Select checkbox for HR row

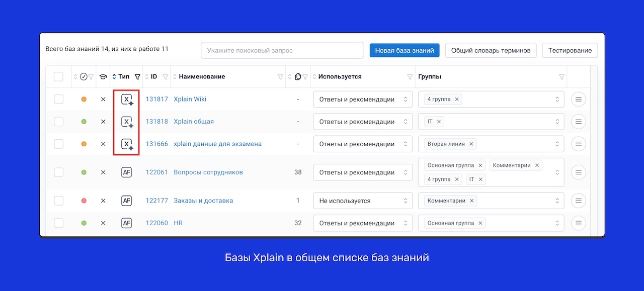pyautogui.click(x=58, y=223)
